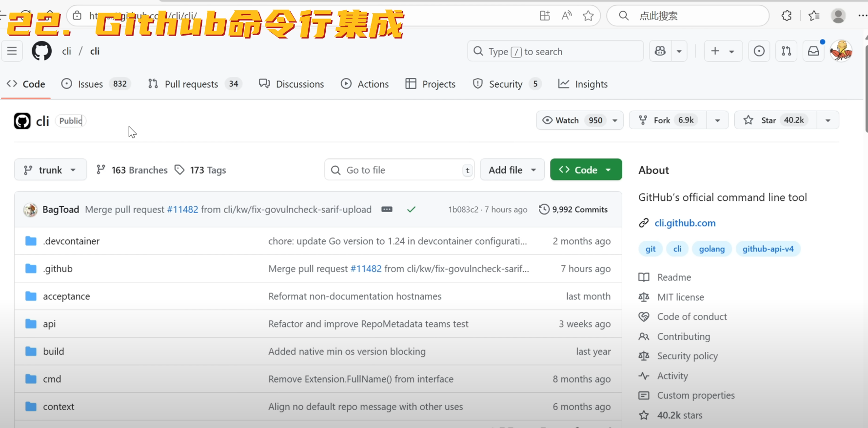This screenshot has width=868, height=428.
Task: View the 173 Tags link
Action: click(200, 170)
